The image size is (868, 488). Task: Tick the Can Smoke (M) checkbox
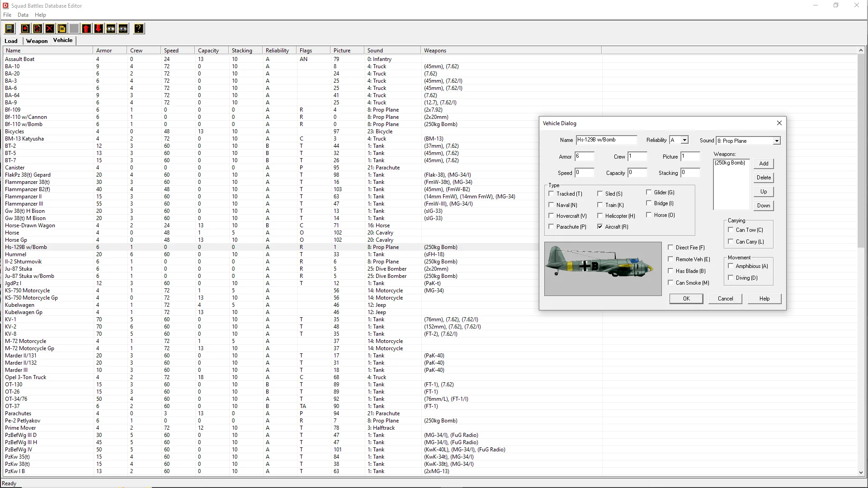tap(670, 282)
